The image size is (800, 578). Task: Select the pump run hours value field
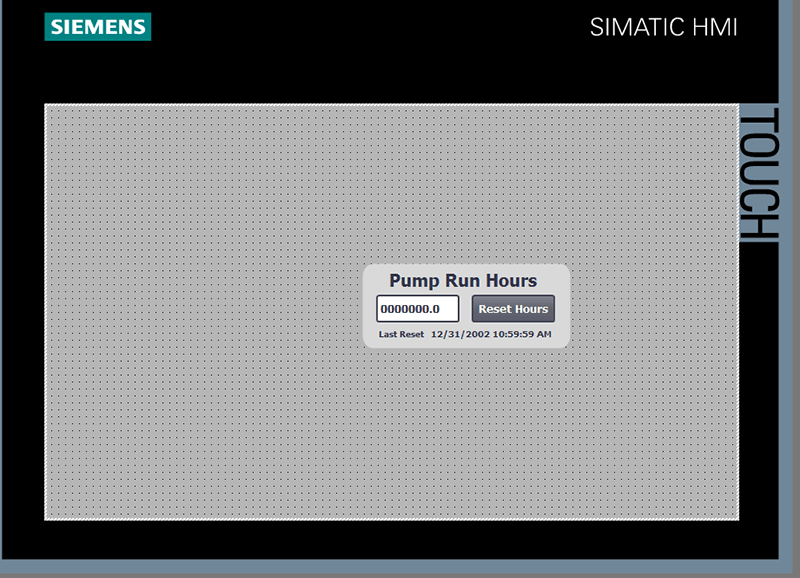[417, 309]
